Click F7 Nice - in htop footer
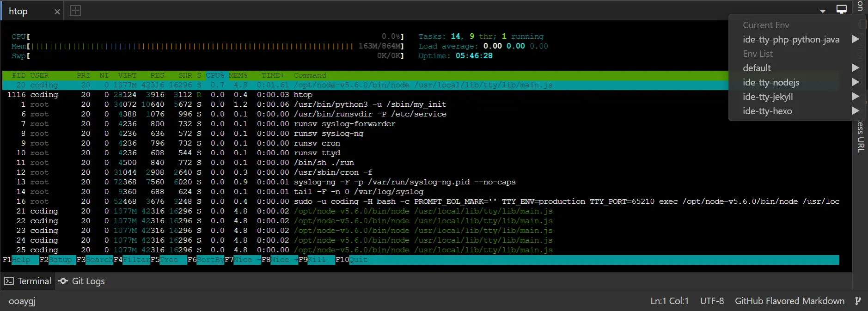This screenshot has width=868, height=311. tap(243, 260)
